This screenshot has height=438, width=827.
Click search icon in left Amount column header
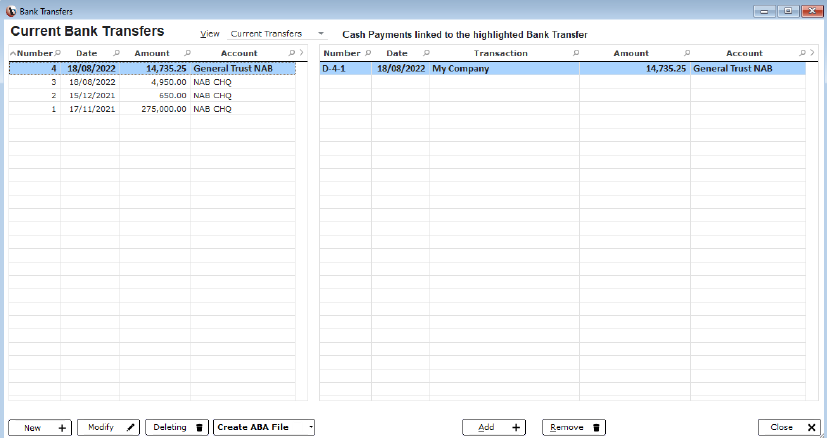[187, 53]
